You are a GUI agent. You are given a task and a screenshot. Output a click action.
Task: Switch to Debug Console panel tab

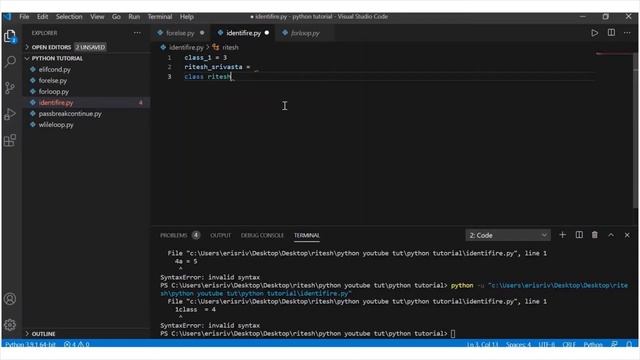(x=262, y=236)
